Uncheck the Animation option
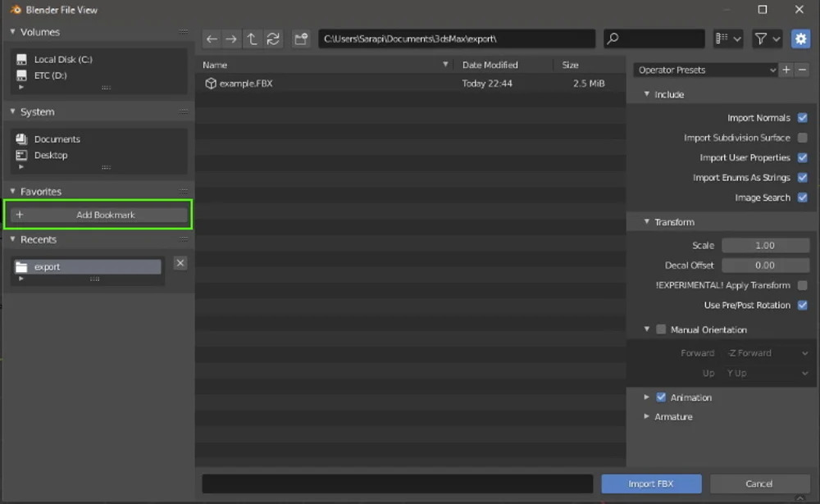The height and width of the screenshot is (504, 820). pyautogui.click(x=661, y=397)
